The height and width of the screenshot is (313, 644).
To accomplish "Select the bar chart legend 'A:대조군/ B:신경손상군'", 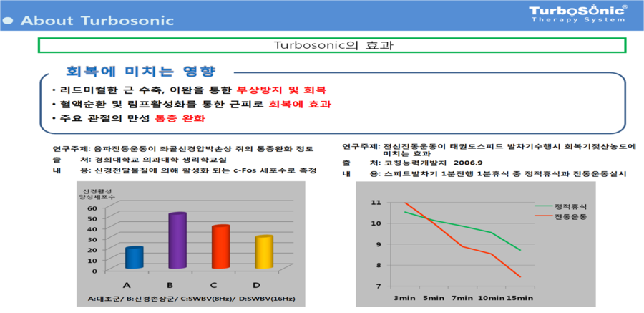I will click(x=190, y=298).
